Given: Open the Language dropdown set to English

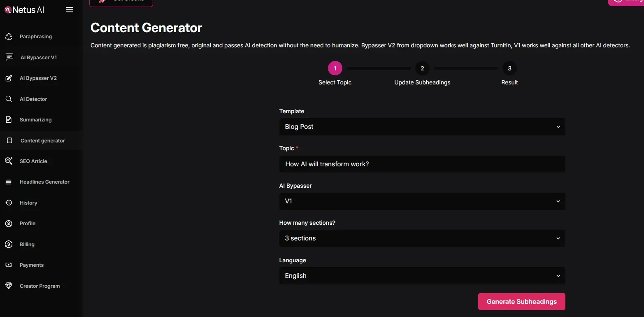Looking at the screenshot, I should point(422,275).
